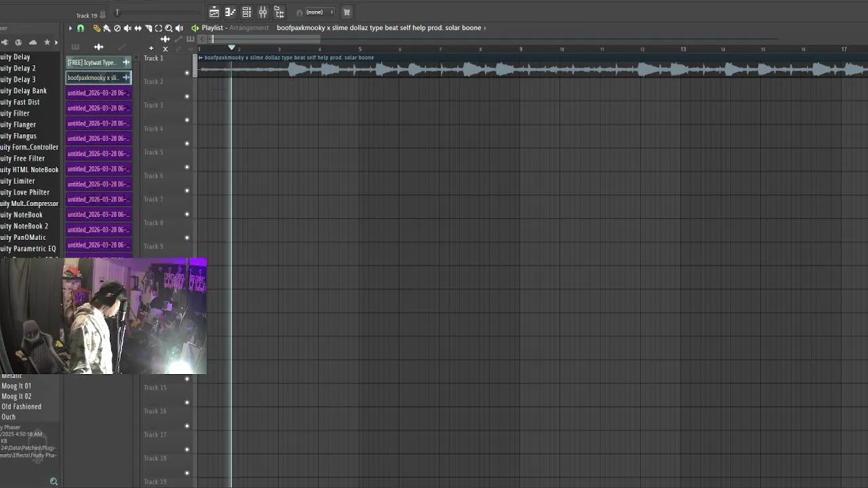Click the 'Track 15' header label
Viewport: 868px width, 488px height.
coord(155,388)
